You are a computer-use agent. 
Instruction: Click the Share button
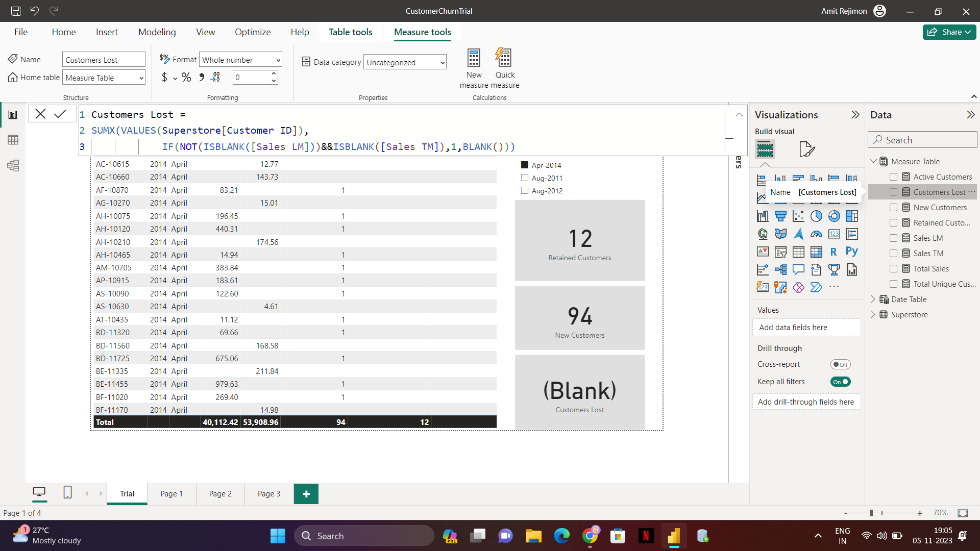[949, 32]
